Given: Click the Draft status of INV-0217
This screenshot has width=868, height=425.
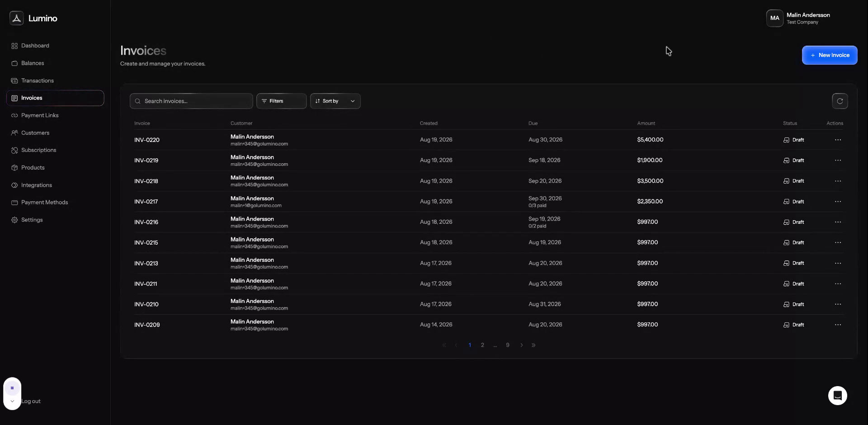Looking at the screenshot, I should (x=793, y=202).
